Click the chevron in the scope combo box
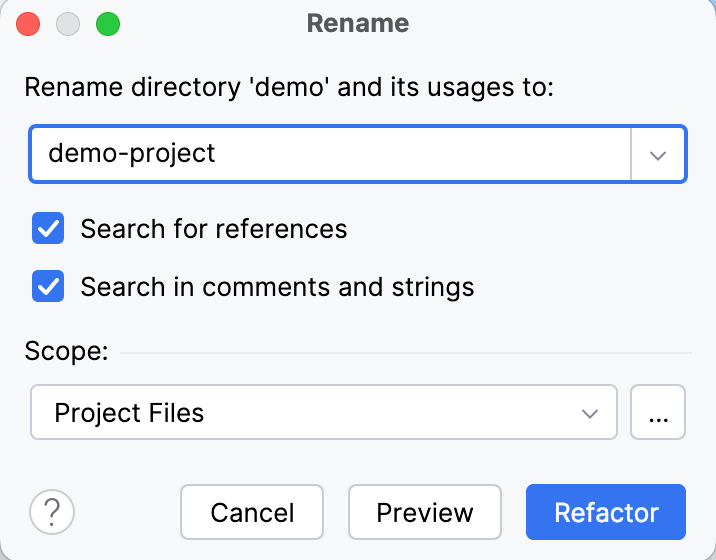716x560 pixels. tap(591, 412)
